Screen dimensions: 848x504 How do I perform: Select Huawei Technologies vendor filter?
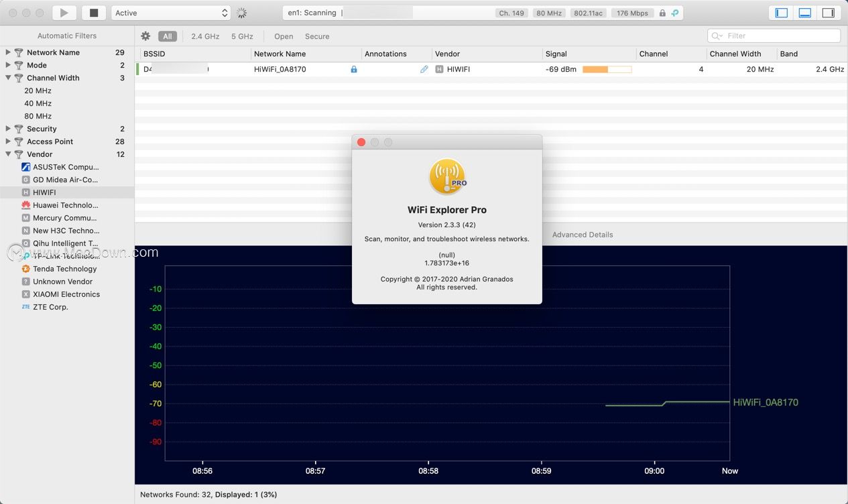(x=66, y=205)
